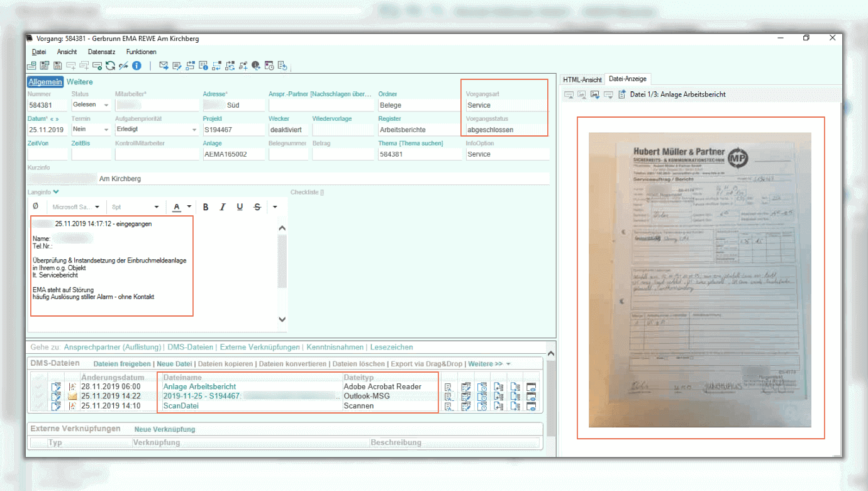868x491 pixels.
Task: Click the calendar clock toolbar icon
Action: coord(269,65)
